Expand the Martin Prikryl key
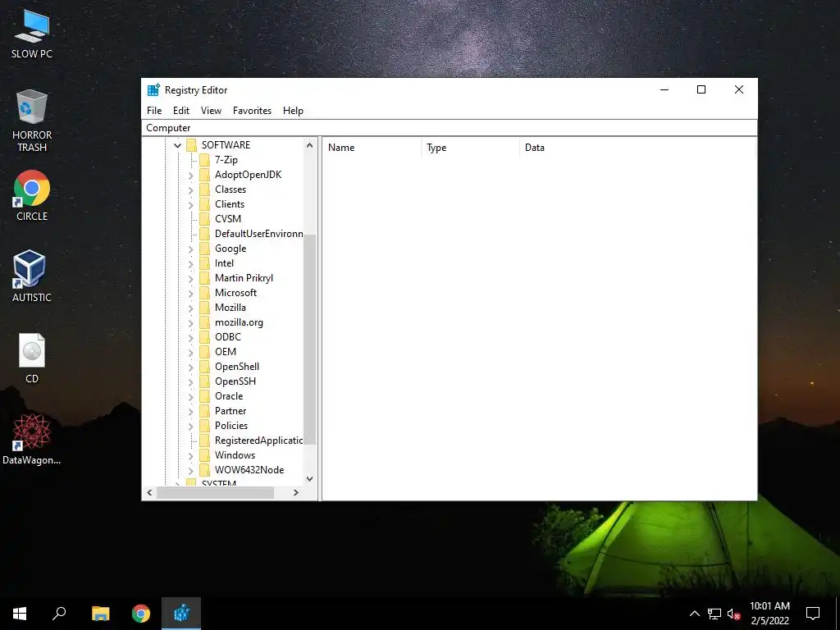Viewport: 840px width, 630px height. tap(190, 278)
